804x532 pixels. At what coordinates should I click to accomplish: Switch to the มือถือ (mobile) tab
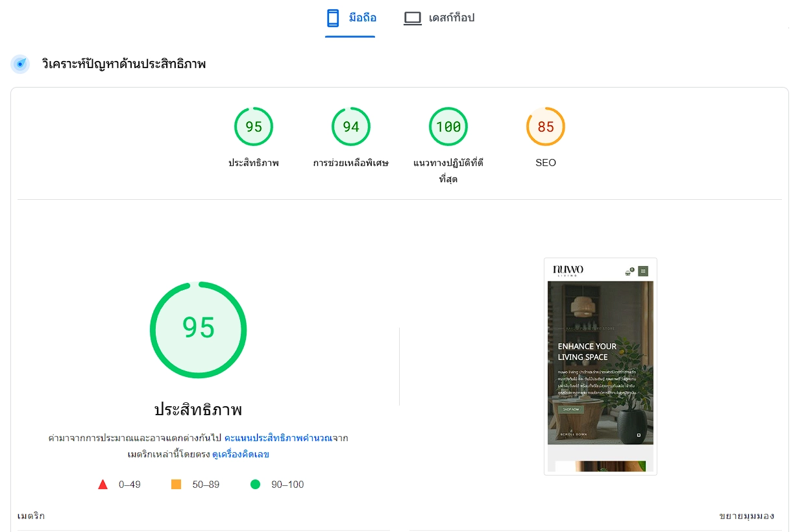(350, 18)
